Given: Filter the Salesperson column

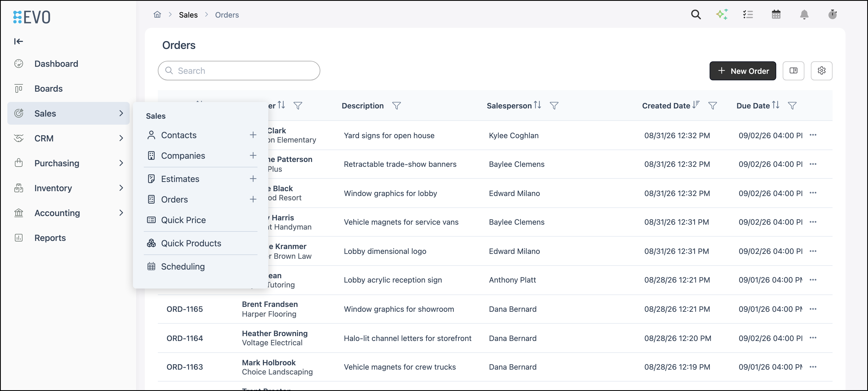Looking at the screenshot, I should pos(554,106).
